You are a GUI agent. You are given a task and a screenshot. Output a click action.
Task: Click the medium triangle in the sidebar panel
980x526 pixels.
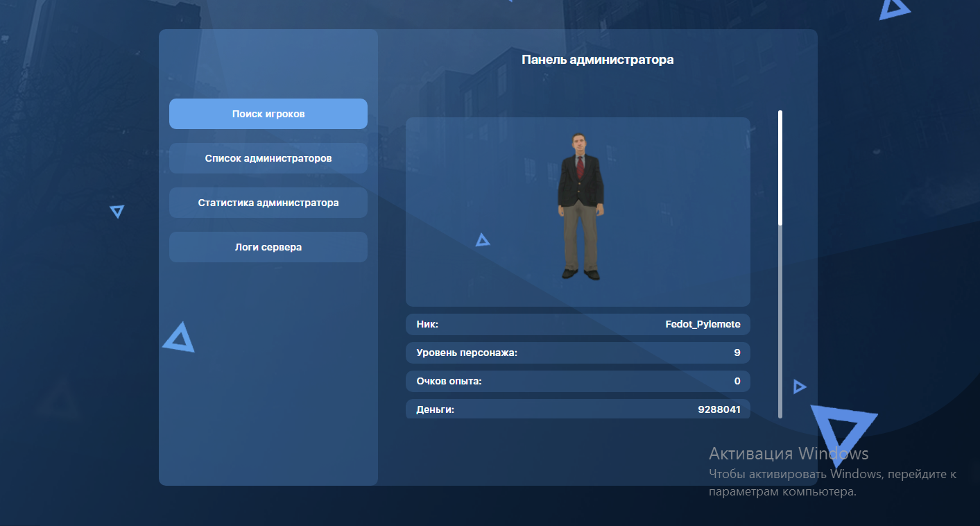[x=179, y=338]
